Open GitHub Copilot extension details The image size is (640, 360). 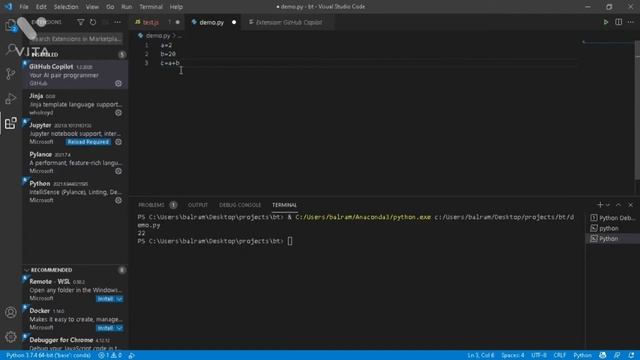tap(75, 75)
